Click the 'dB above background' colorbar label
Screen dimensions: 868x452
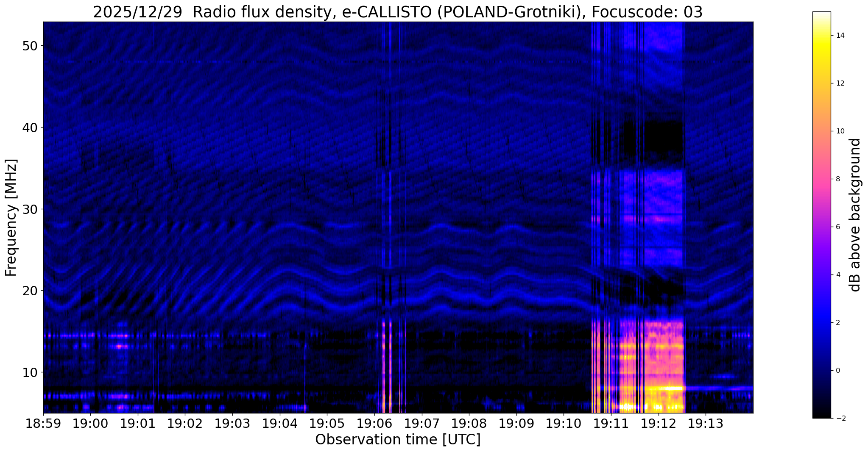[x=855, y=215]
